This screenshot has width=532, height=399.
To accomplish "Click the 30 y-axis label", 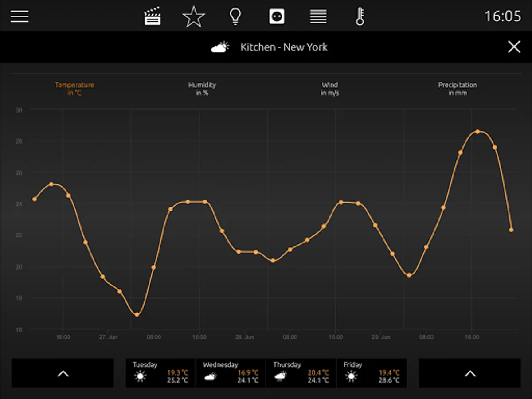I will coord(20,110).
